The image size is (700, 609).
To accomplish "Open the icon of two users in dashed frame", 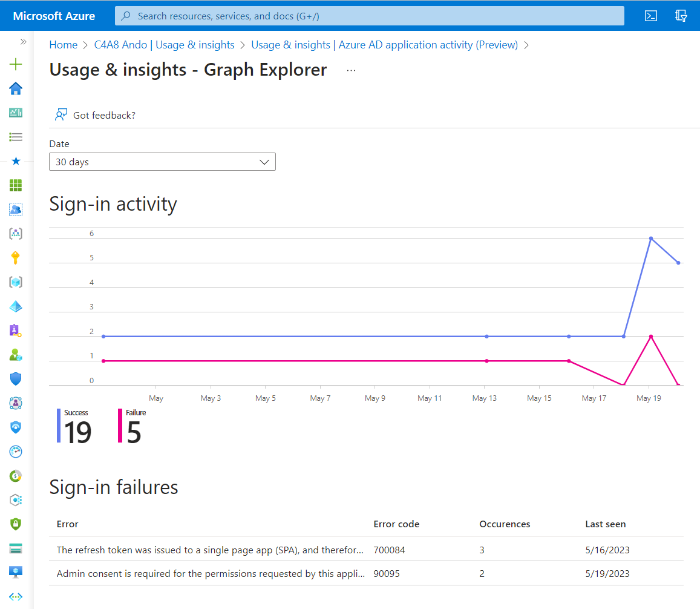I will pos(16,209).
